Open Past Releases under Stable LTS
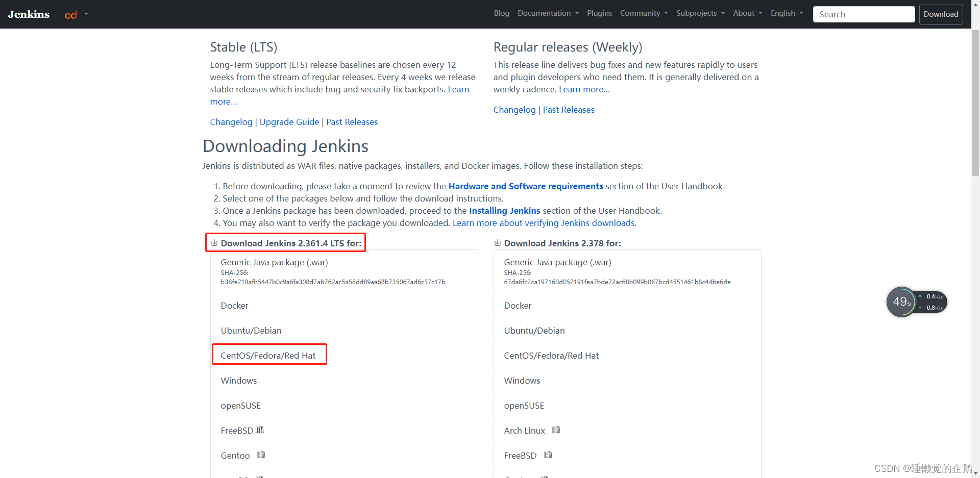980x478 pixels. click(352, 122)
